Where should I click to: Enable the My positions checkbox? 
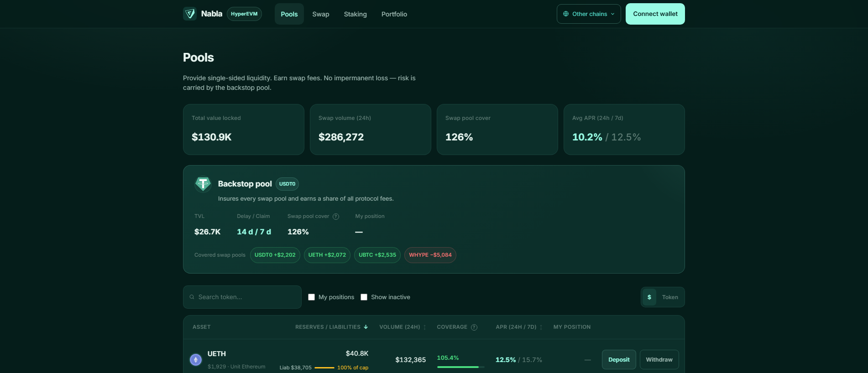311,297
